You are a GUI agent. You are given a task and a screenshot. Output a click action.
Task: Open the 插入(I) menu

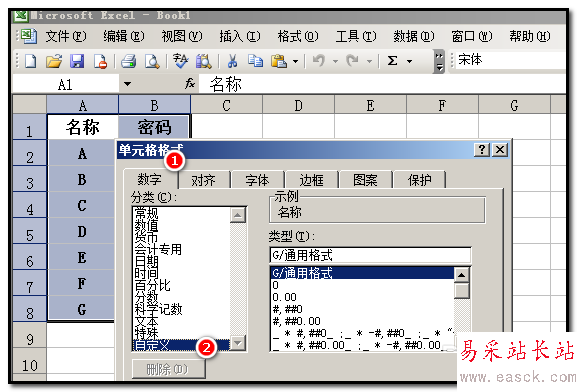coord(240,36)
